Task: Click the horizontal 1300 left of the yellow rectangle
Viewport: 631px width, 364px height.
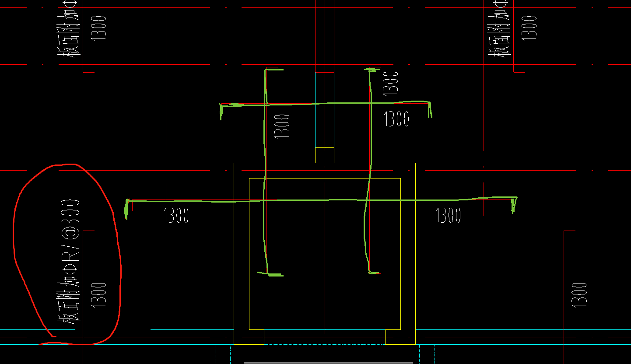Action: click(176, 216)
